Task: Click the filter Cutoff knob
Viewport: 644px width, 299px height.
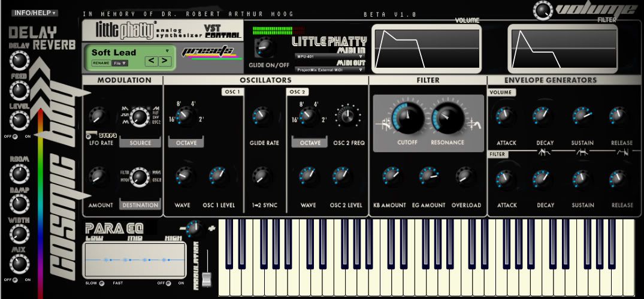Action: tap(408, 118)
